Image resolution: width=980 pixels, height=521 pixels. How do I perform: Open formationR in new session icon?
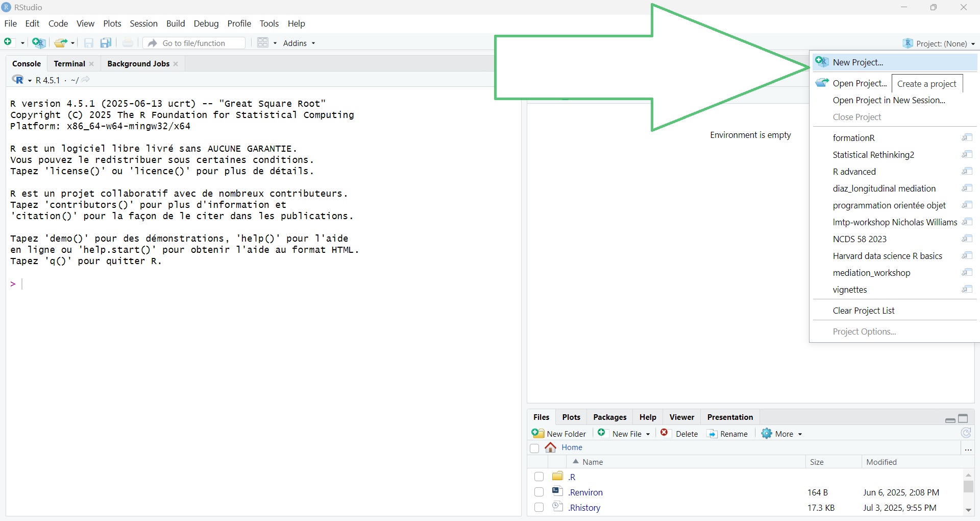tap(967, 137)
